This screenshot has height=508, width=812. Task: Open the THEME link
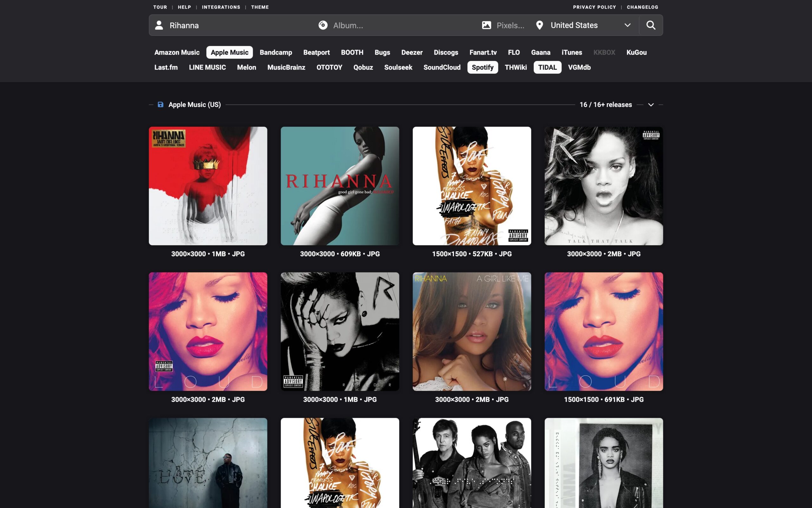[260, 7]
